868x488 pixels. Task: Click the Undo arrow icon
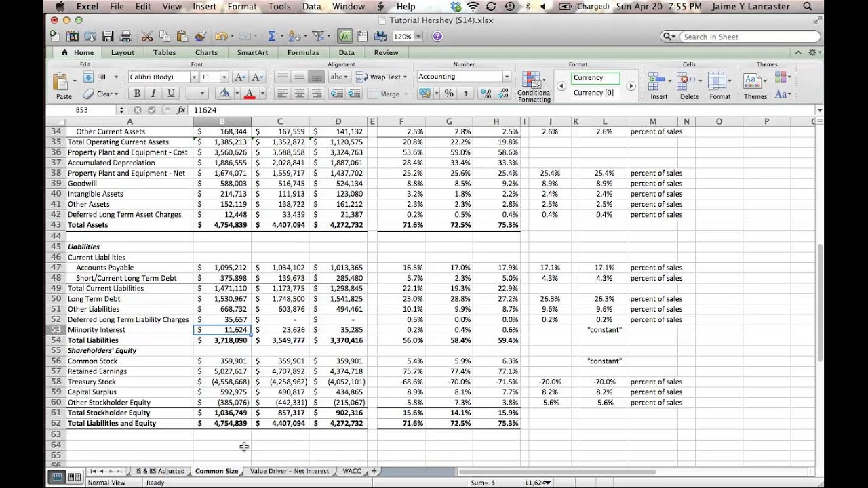click(220, 37)
